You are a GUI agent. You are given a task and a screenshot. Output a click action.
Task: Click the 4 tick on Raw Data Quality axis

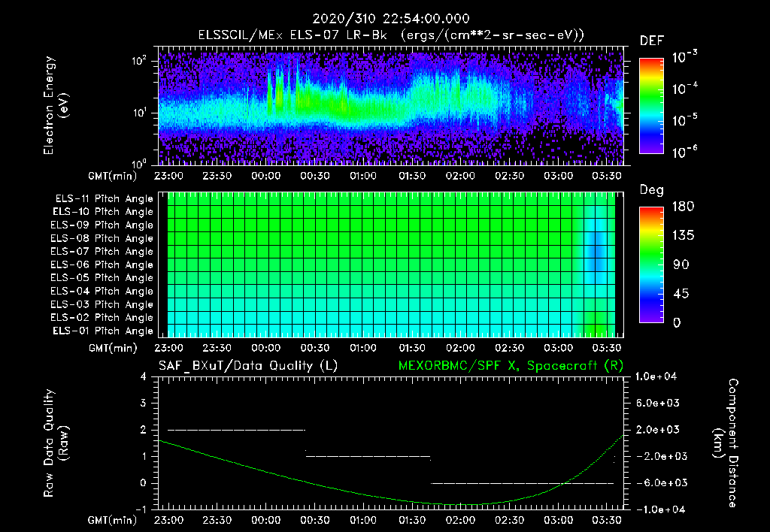[144, 376]
